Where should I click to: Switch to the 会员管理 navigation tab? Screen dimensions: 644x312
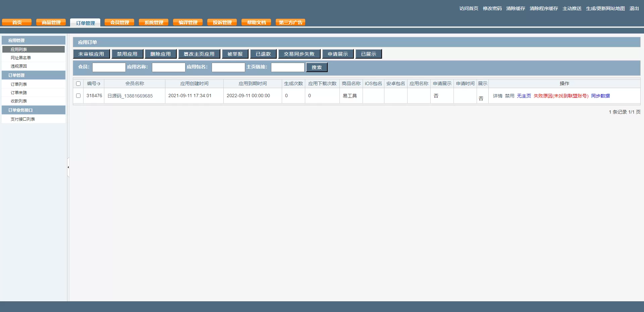(119, 22)
